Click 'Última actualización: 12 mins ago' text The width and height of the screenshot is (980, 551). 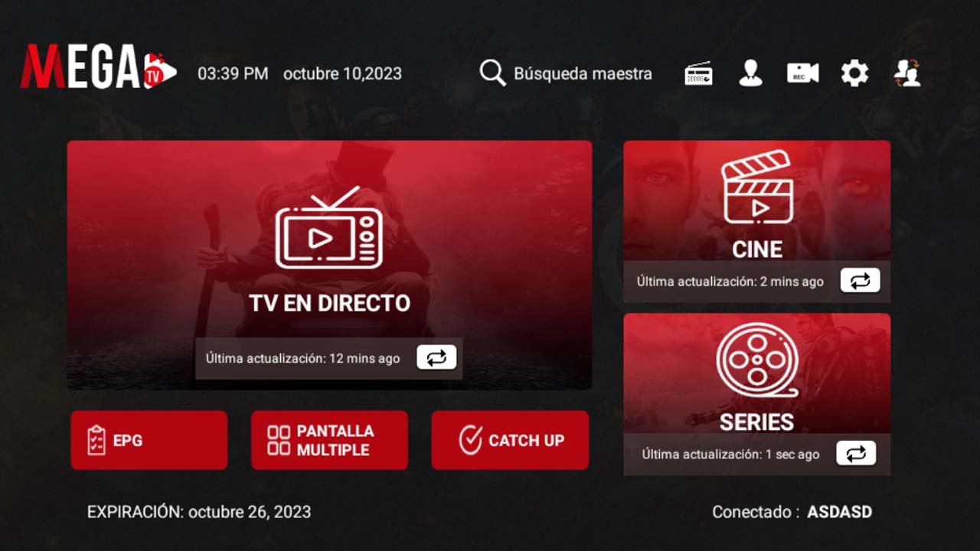(x=302, y=358)
